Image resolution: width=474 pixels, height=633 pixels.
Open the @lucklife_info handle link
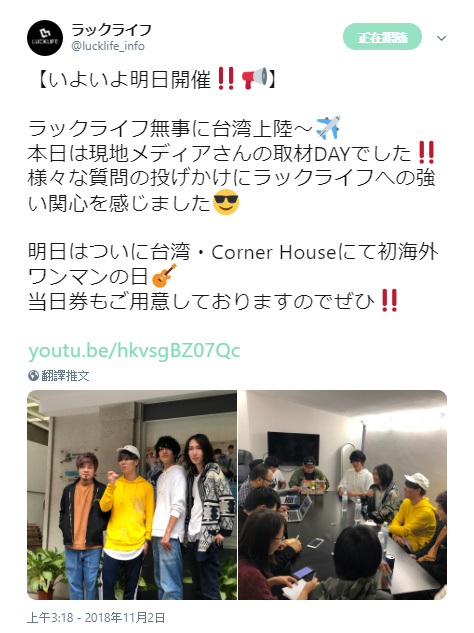108,46
